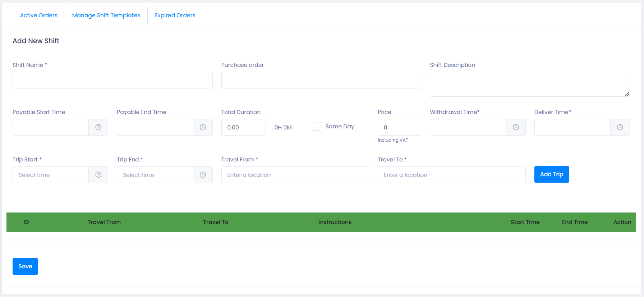
Task: Grab the Shift Description resize handle
Action: [x=627, y=94]
